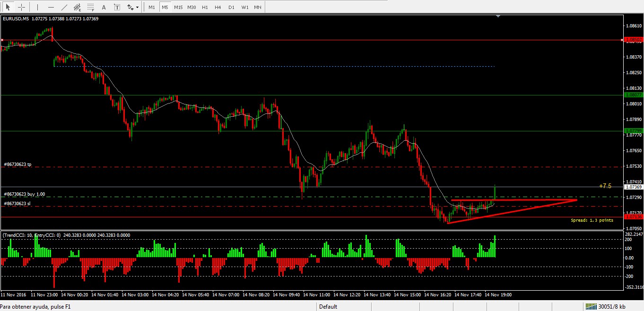Viewport: 644px width, 311px height.
Task: Click the chart shift marker triangle
Action: click(x=498, y=17)
